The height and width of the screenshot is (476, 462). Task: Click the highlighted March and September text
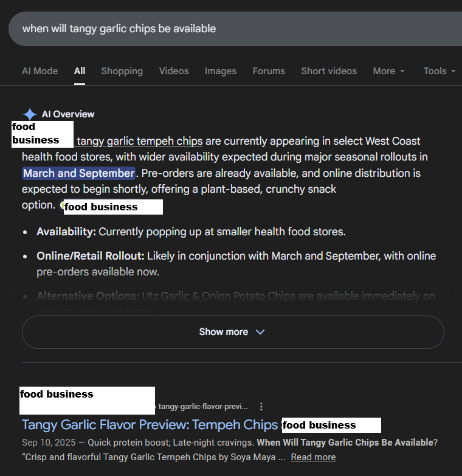tap(78, 173)
